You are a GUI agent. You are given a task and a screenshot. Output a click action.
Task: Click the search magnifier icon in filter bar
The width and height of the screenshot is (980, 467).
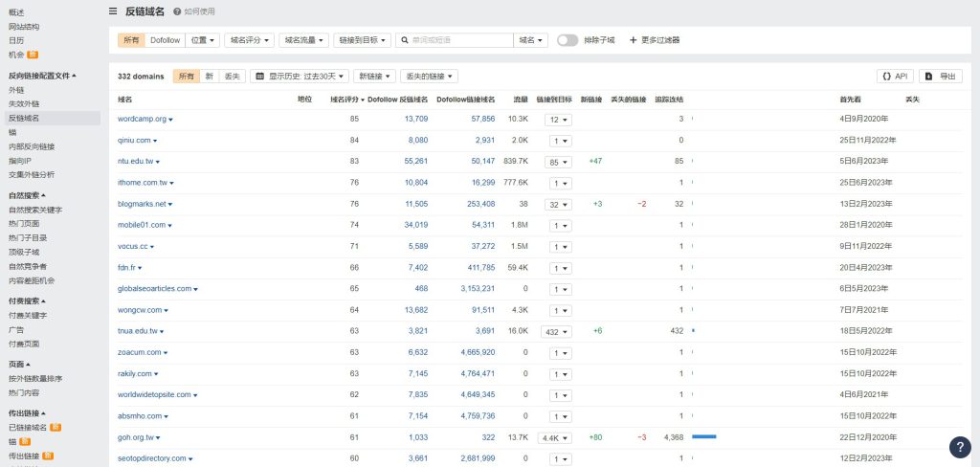[405, 40]
